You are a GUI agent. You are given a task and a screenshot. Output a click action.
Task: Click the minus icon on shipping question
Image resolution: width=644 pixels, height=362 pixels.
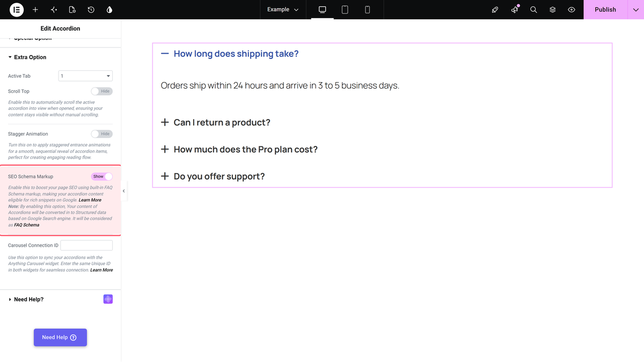[x=165, y=54]
